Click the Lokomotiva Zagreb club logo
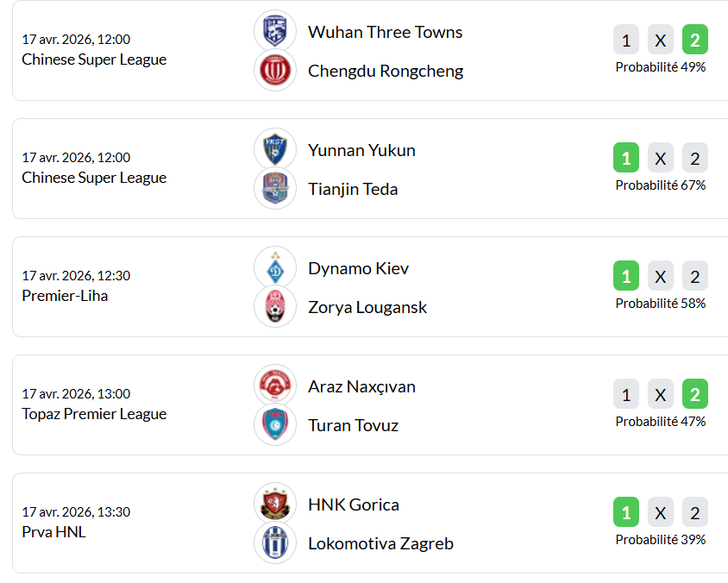Screen dimensions: 728x583 275,543
